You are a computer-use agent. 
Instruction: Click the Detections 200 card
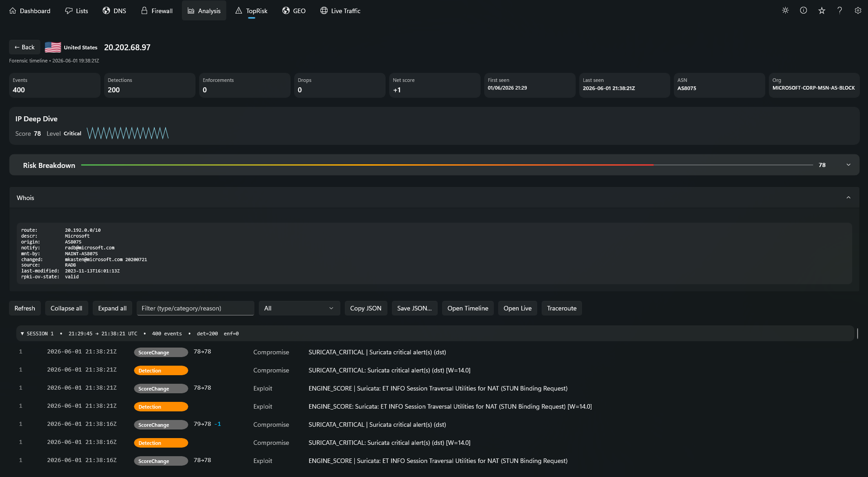(150, 85)
